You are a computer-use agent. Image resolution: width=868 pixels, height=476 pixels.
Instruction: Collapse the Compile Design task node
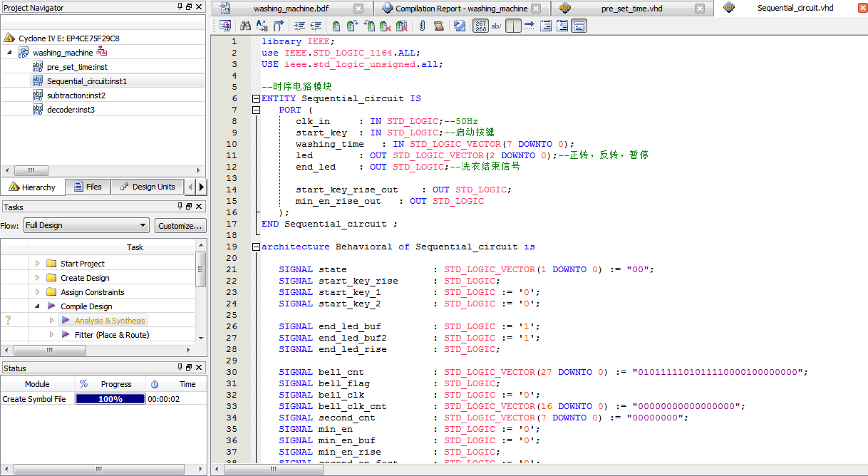38,306
